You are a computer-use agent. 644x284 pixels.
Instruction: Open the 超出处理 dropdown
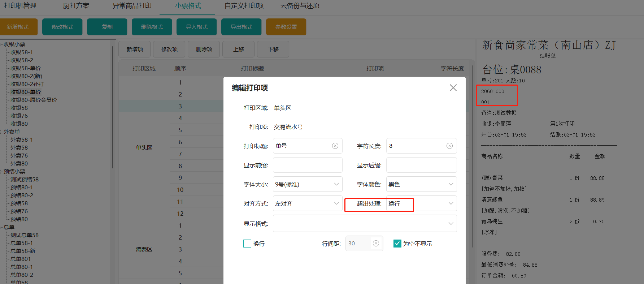pos(421,203)
